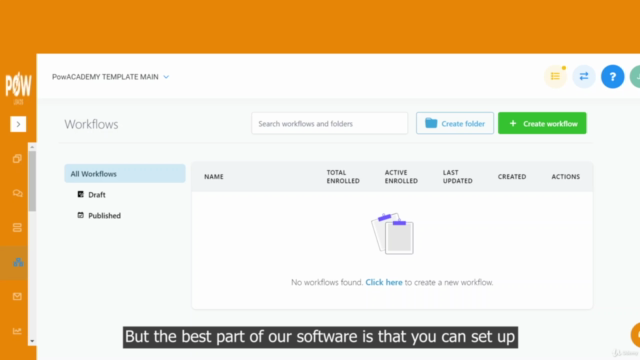The height and width of the screenshot is (360, 640).
Task: Click the NAME column header
Action: click(x=214, y=177)
